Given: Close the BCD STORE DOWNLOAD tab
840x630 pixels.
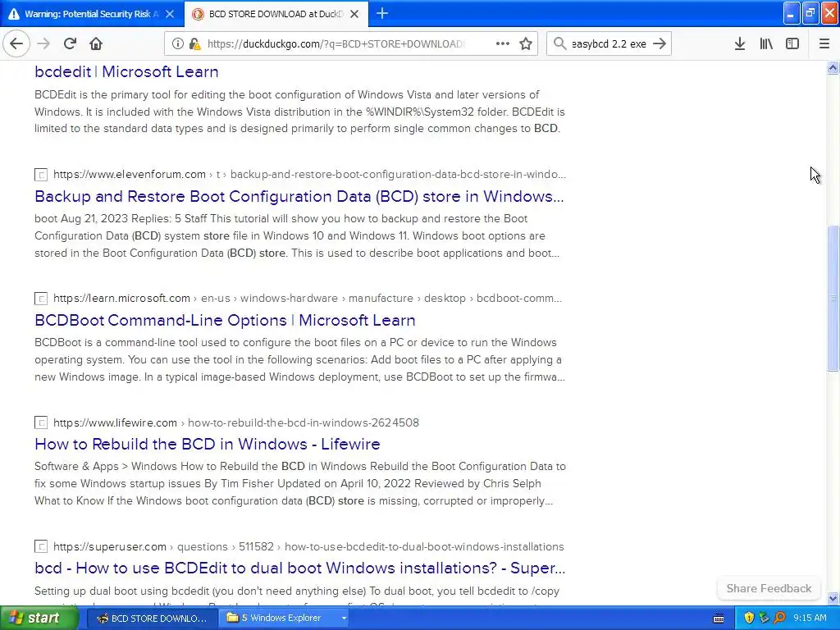Looking at the screenshot, I should pyautogui.click(x=354, y=14).
